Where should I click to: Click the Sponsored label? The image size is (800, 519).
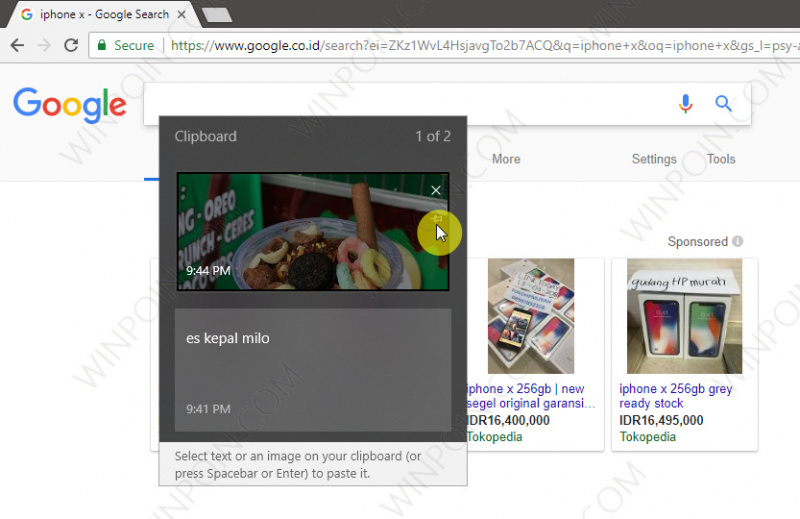point(697,241)
